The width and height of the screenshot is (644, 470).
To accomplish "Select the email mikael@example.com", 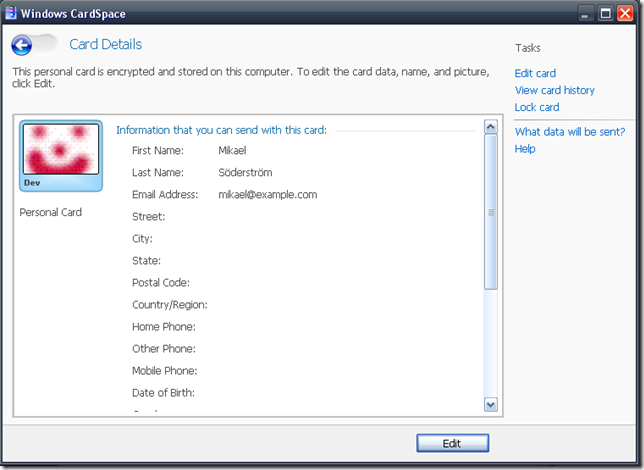I will (267, 195).
